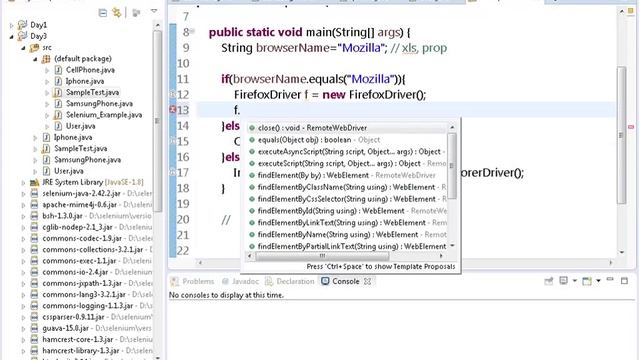The width and height of the screenshot is (640, 360).
Task: Select Day3 project icon
Action: pos(22,36)
